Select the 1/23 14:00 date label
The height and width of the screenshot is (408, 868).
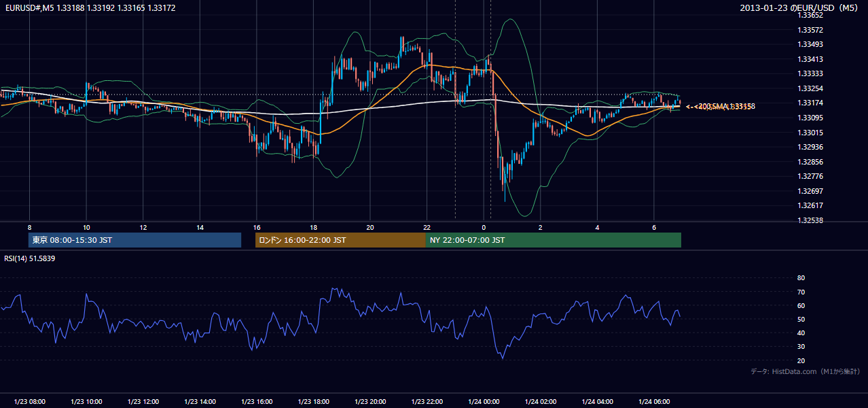coord(200,402)
